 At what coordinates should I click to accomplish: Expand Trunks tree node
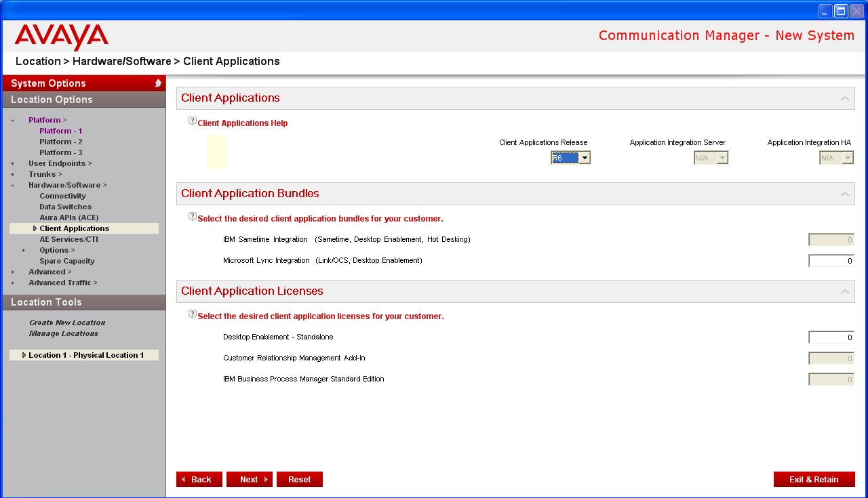click(x=12, y=174)
